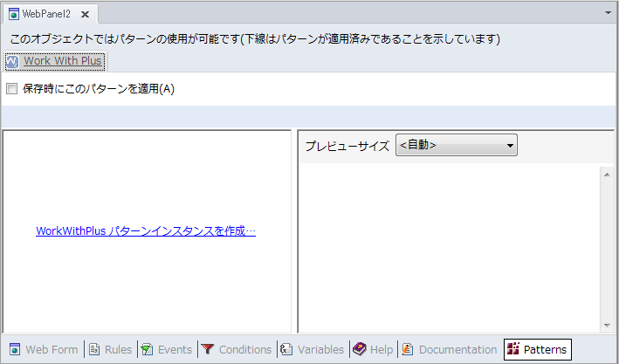
Task: Click the Web Form tab icon
Action: (15, 349)
